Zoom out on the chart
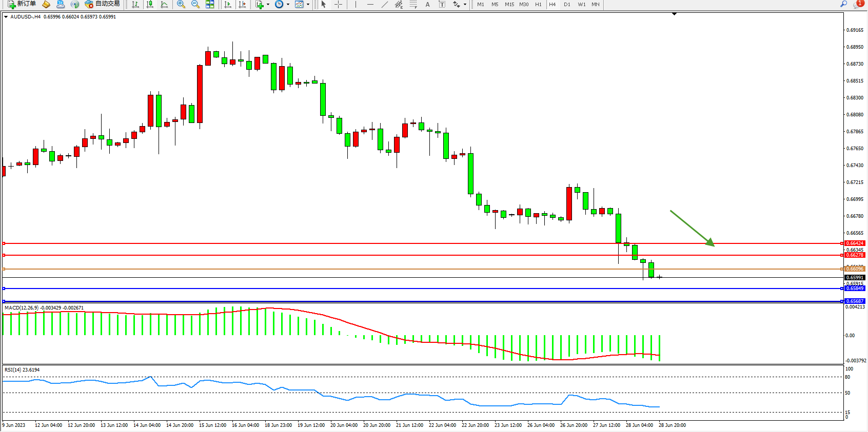868x432 pixels. [x=195, y=4]
